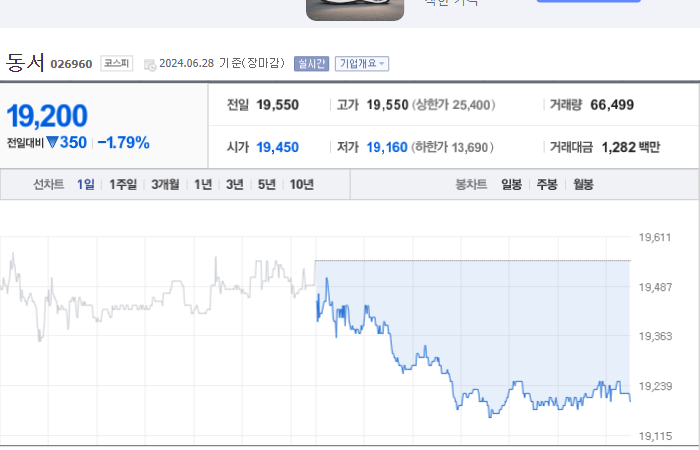Screen dimensions: 700x450
Task: Show the 5년 line chart
Action: [267, 184]
